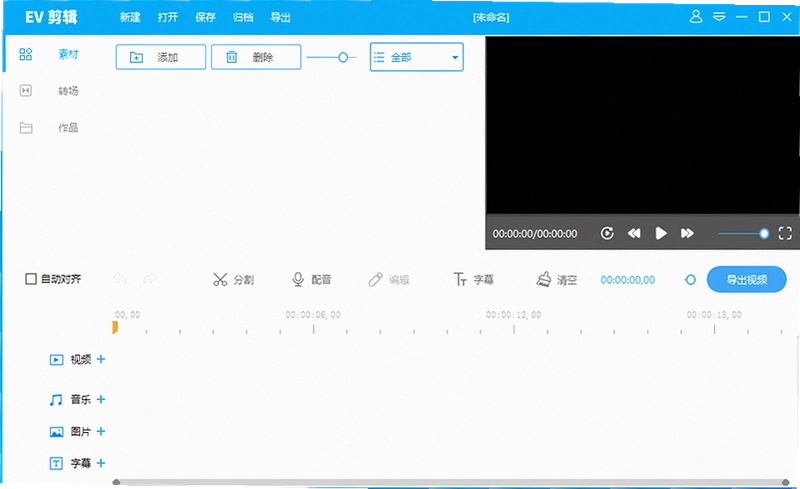The width and height of the screenshot is (800, 489).
Task: Enter fullscreen preview mode
Action: [x=785, y=233]
